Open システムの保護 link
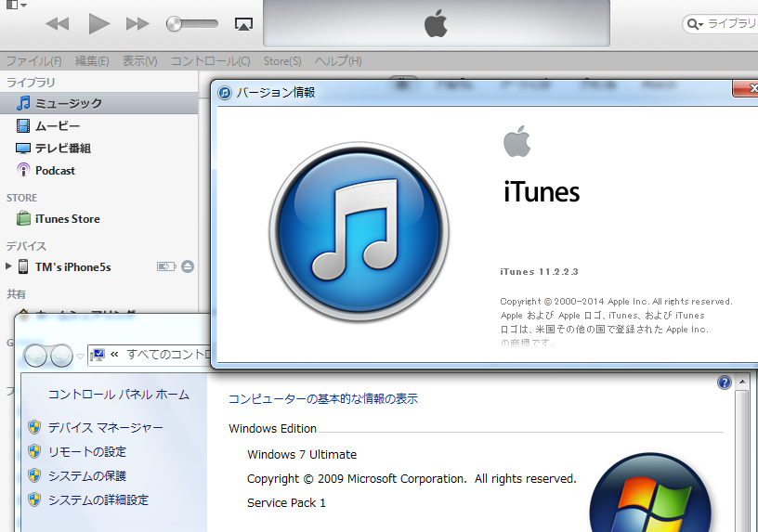 [87, 476]
